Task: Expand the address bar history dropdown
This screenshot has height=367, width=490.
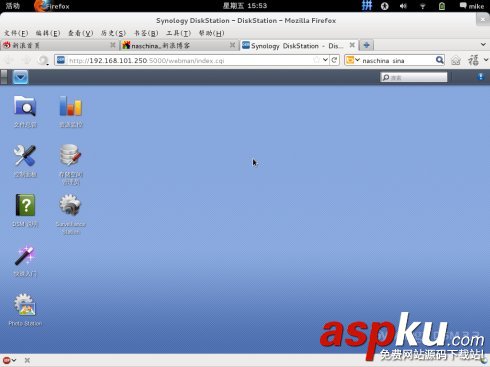Action: tap(325, 60)
